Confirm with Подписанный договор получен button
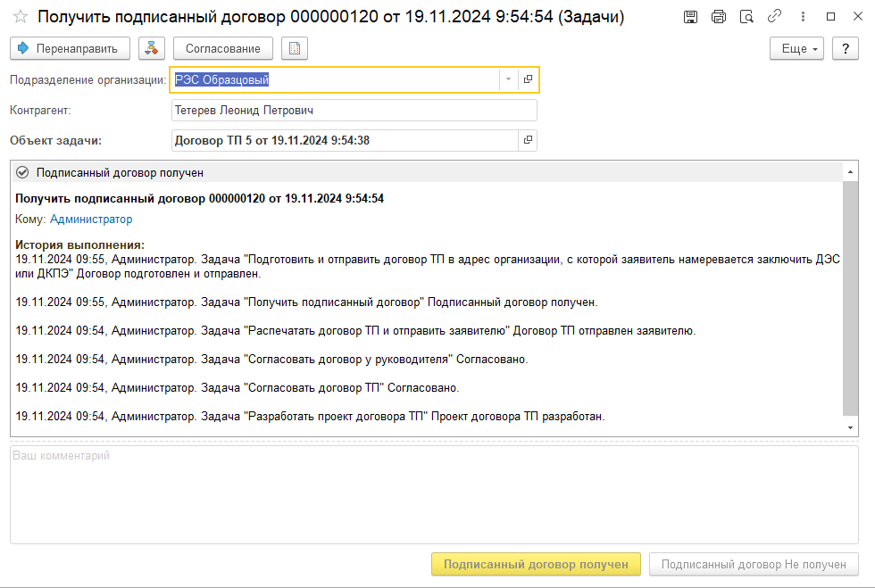875x588 pixels. tap(536, 564)
